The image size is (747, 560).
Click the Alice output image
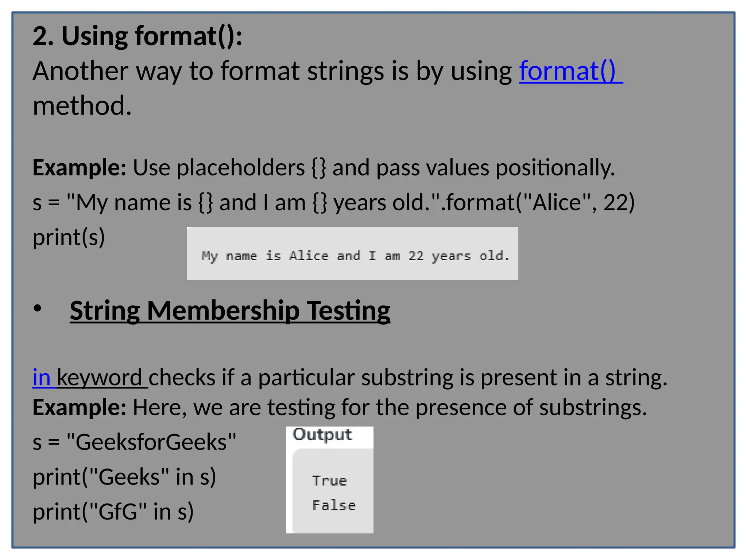pos(352,254)
